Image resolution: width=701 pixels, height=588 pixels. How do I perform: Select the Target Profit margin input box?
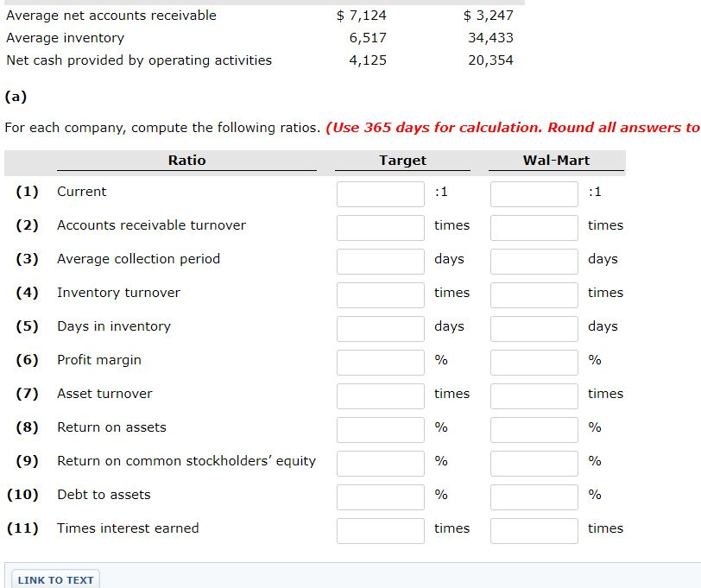pos(380,362)
